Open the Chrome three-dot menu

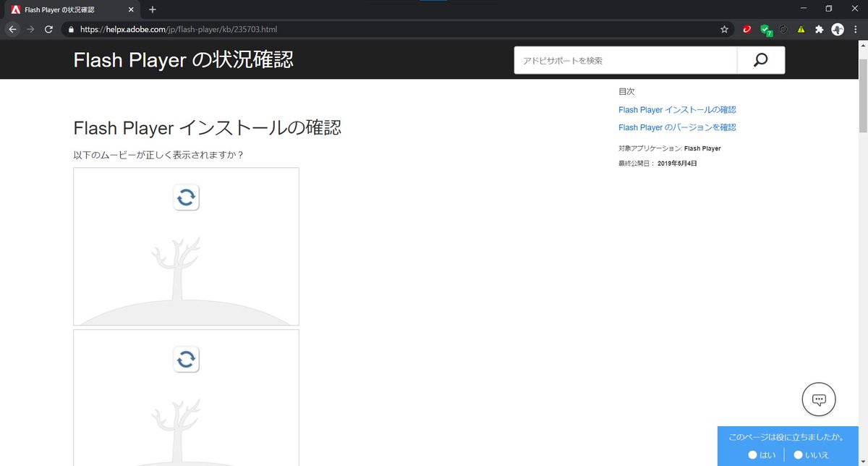click(x=856, y=30)
